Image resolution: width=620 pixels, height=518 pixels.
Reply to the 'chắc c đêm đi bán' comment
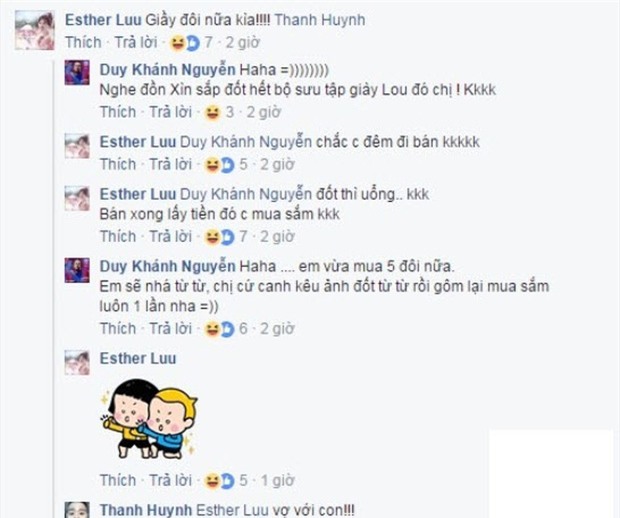(x=170, y=164)
